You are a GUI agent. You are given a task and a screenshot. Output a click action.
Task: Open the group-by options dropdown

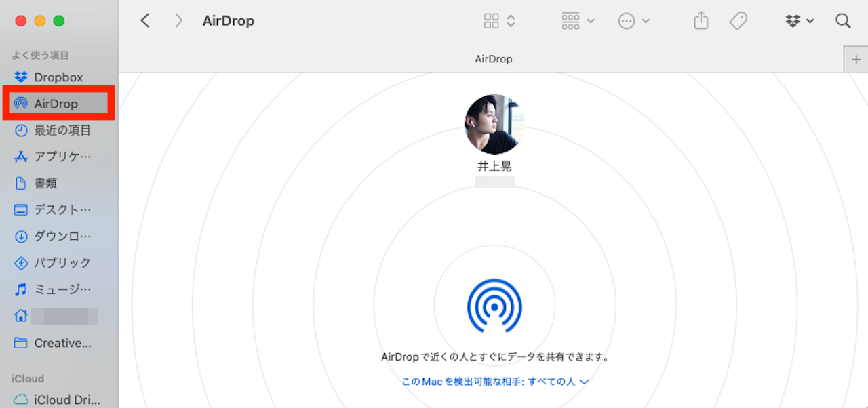pos(578,21)
